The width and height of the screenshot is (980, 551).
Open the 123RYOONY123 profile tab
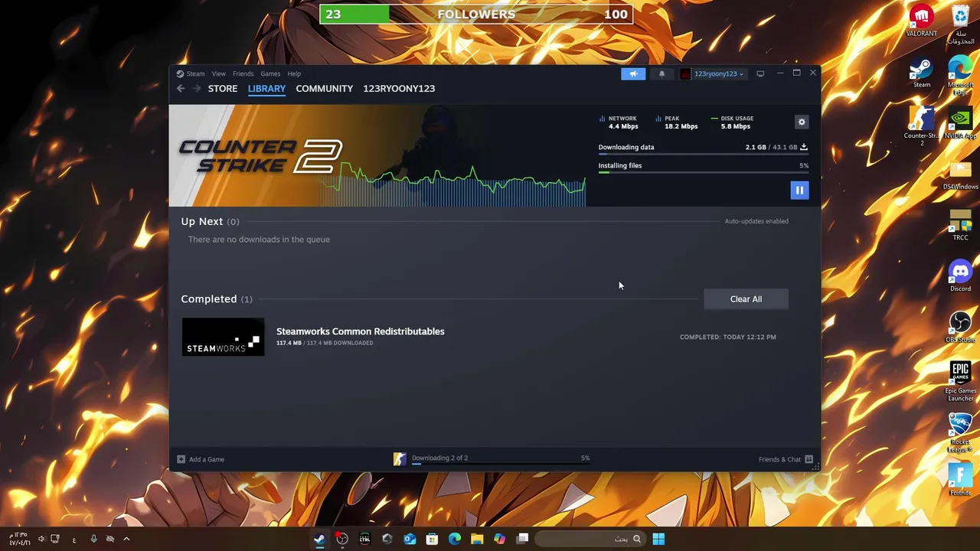(399, 89)
